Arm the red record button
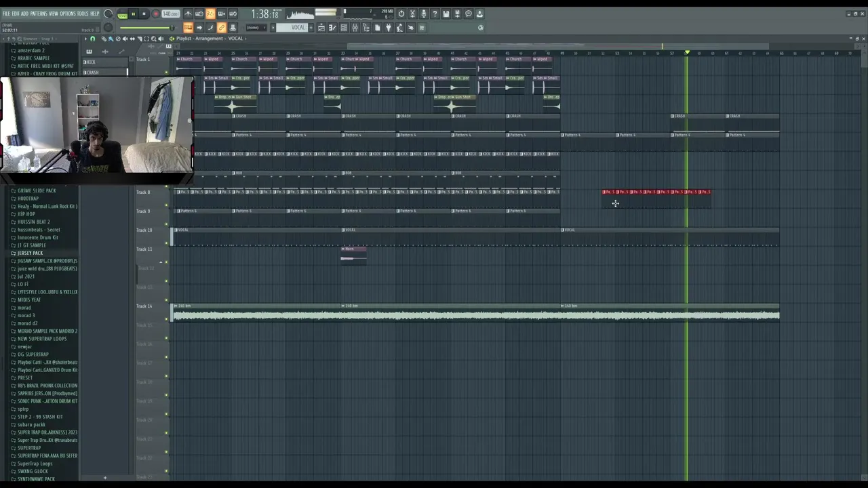Screen dimensions: 868x488 [156, 14]
